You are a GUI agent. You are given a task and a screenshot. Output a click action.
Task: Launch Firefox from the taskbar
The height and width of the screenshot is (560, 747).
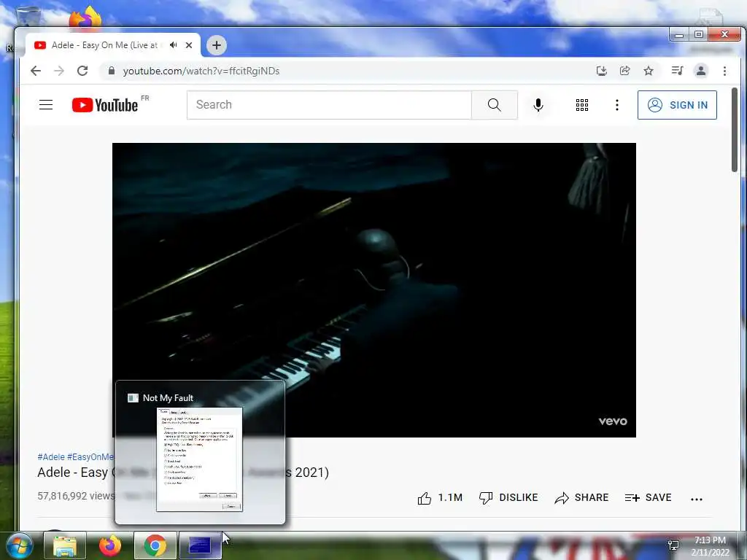pyautogui.click(x=110, y=545)
